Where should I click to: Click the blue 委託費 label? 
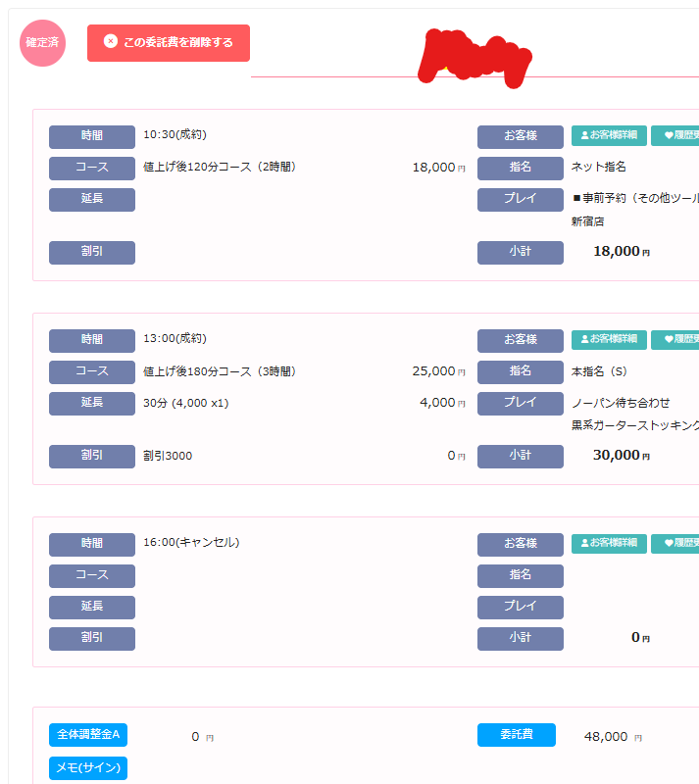coord(516,735)
